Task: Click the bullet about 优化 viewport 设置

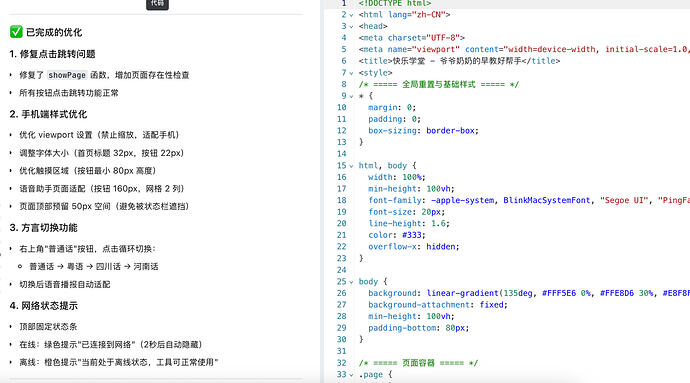Action: click(99, 135)
